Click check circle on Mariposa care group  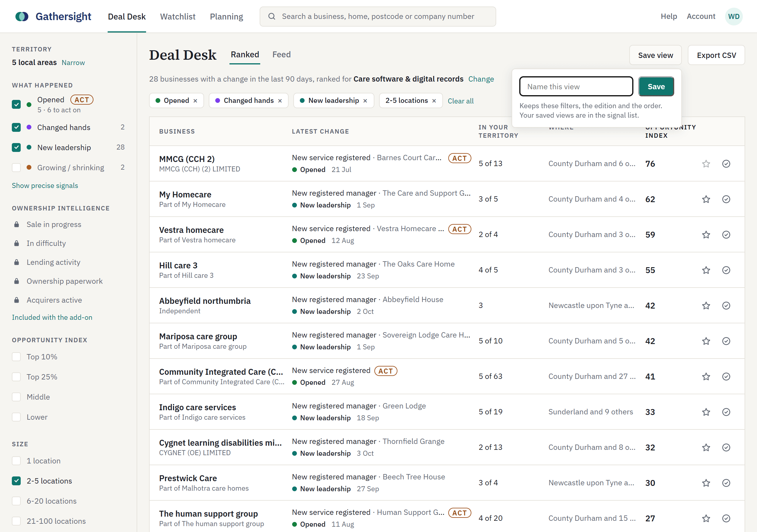point(726,341)
